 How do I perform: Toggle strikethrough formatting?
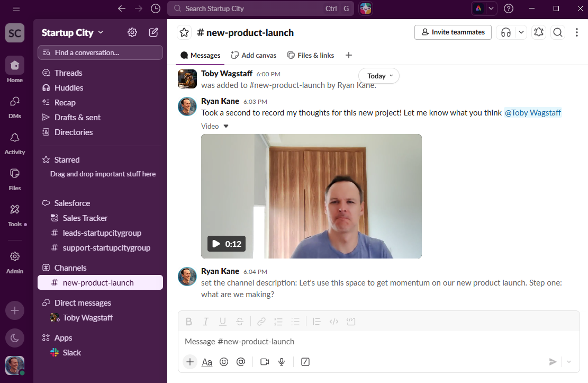click(x=240, y=322)
